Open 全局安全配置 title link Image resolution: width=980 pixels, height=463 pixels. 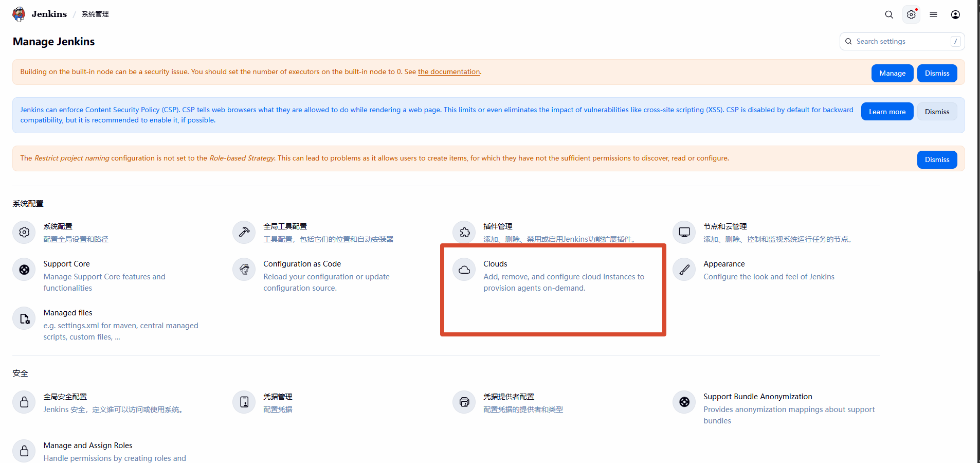[x=65, y=397]
